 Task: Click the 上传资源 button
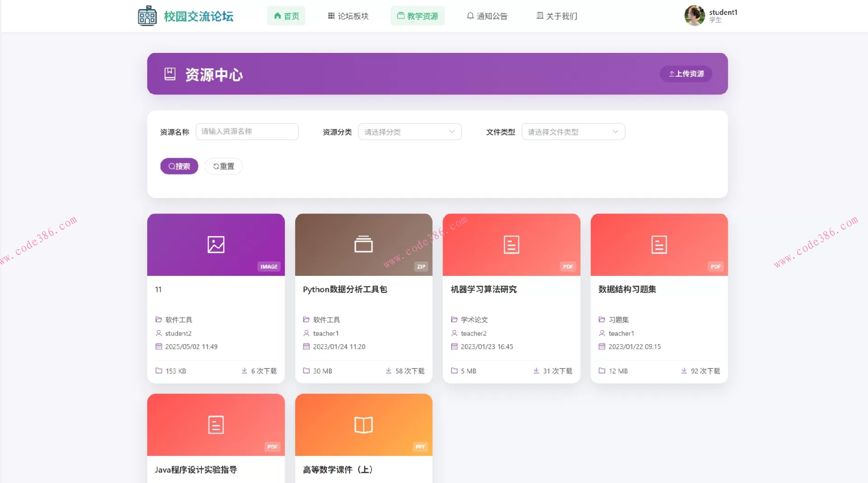coord(685,74)
